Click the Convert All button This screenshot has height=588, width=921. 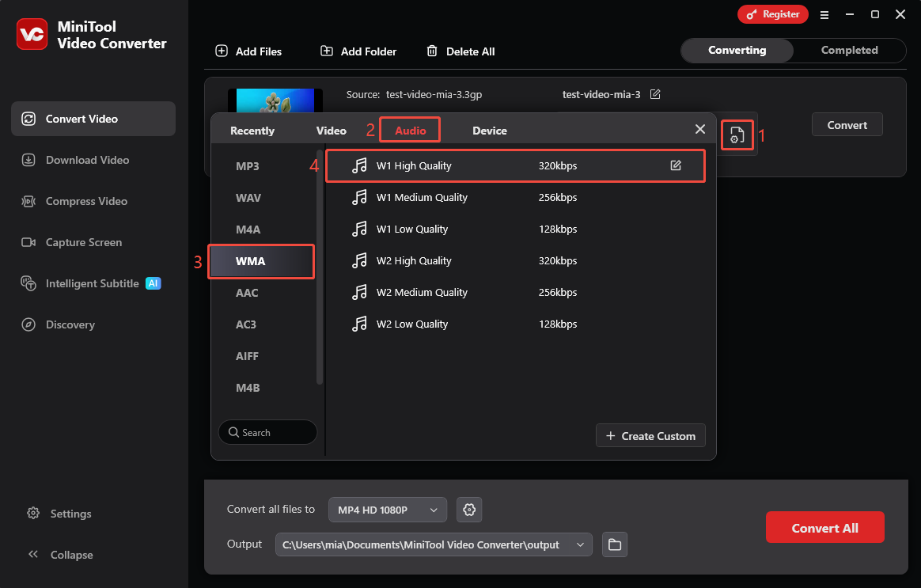pos(824,527)
